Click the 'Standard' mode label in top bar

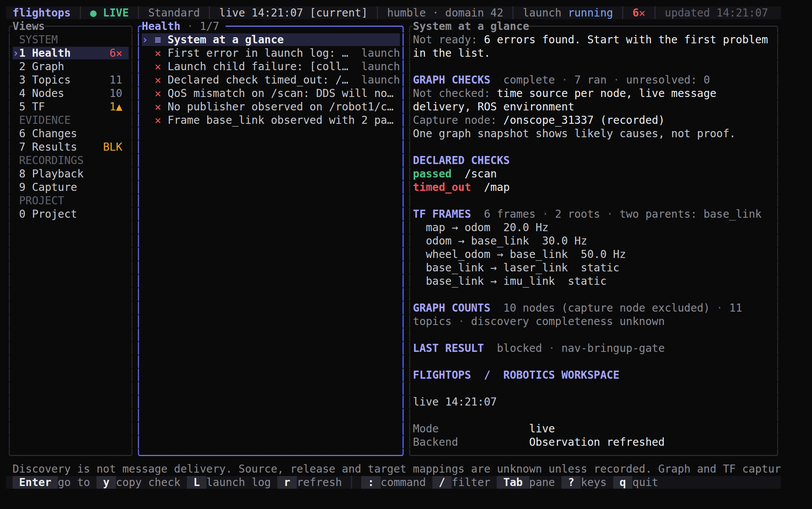coord(174,13)
